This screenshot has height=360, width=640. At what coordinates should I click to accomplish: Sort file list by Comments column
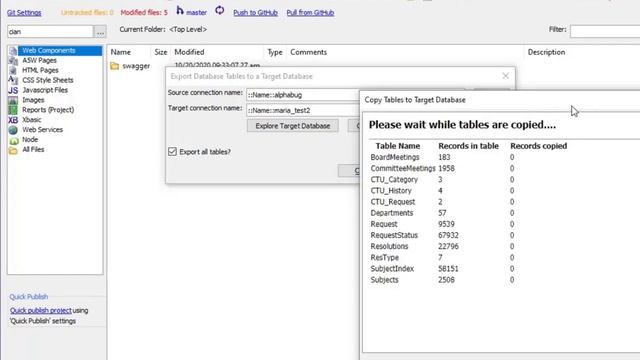tap(309, 52)
